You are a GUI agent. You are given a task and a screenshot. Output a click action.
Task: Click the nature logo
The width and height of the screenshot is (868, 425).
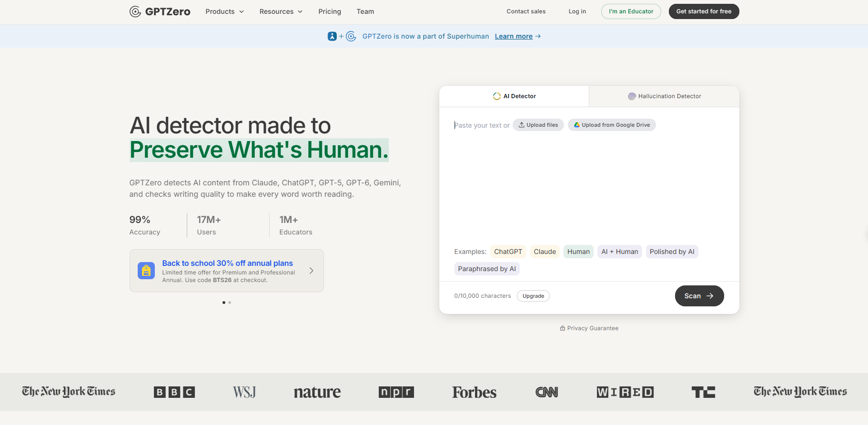click(317, 392)
